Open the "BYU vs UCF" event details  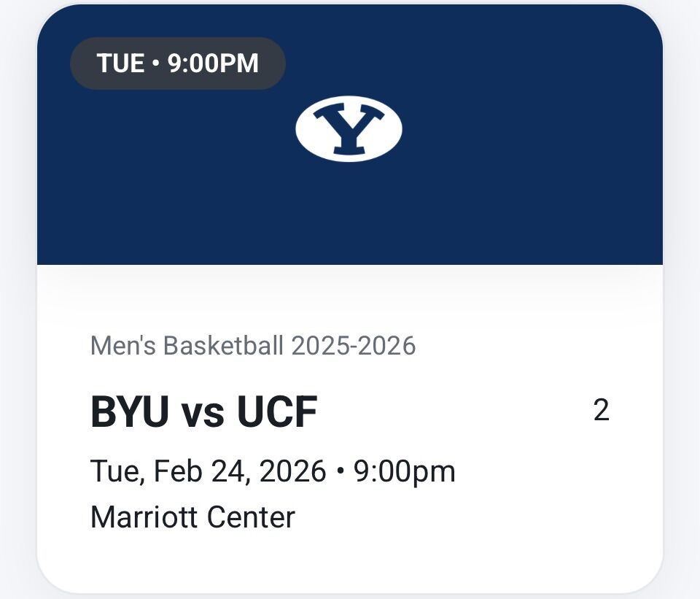(x=203, y=410)
